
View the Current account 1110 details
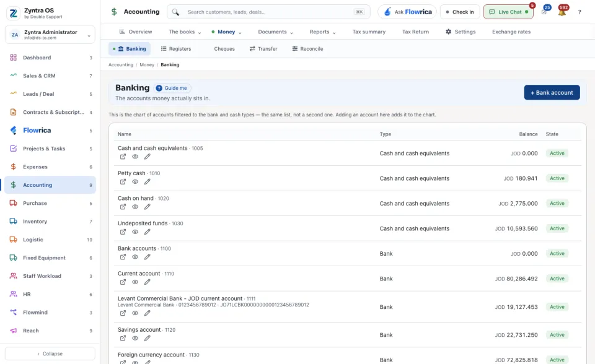click(135, 282)
